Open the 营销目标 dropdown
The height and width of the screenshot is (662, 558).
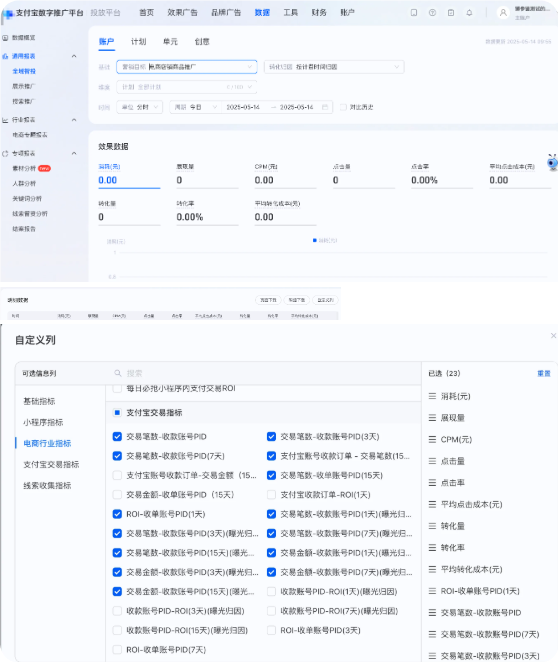[187, 67]
